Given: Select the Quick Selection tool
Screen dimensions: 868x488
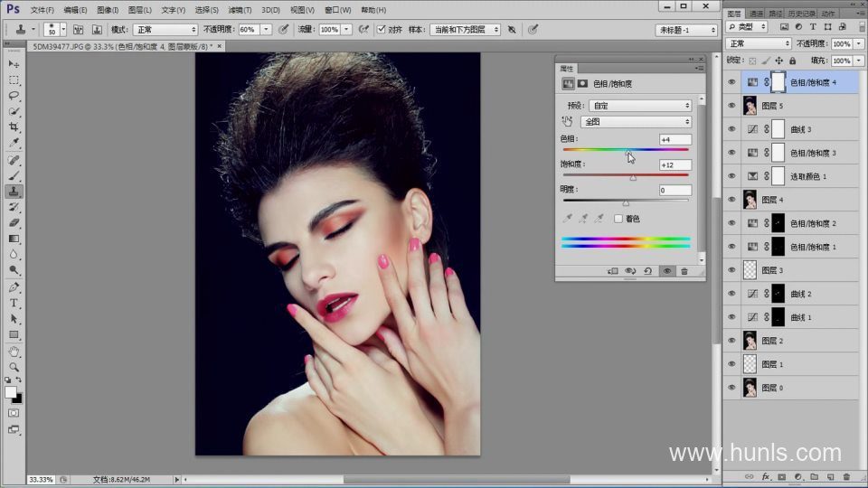Looking at the screenshot, I should (x=14, y=111).
